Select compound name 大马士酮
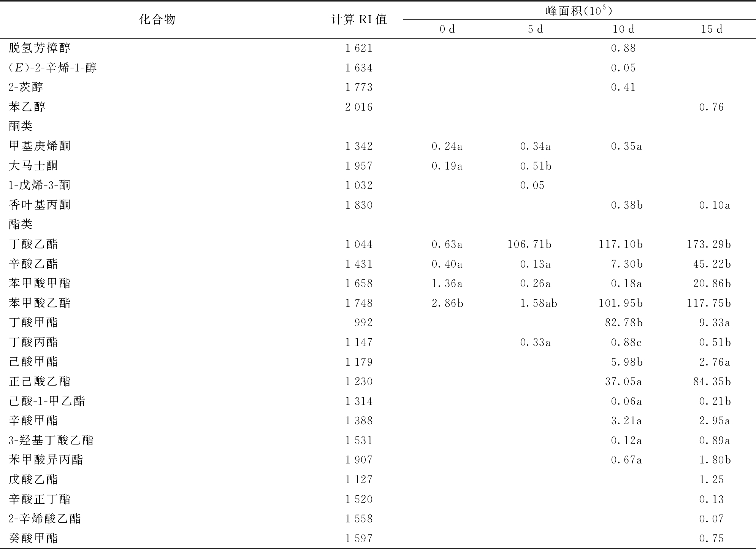756x549 pixels. coord(33,166)
